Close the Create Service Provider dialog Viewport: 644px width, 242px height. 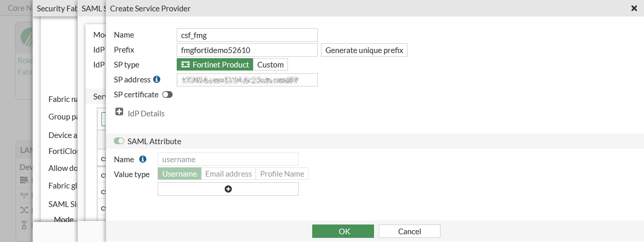(634, 8)
